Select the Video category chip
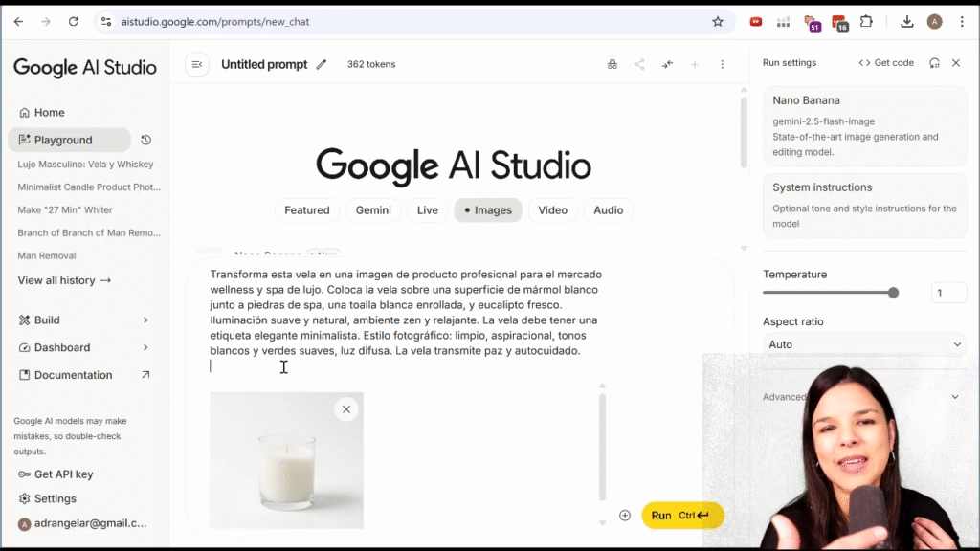This screenshot has height=551, width=980. (552, 209)
